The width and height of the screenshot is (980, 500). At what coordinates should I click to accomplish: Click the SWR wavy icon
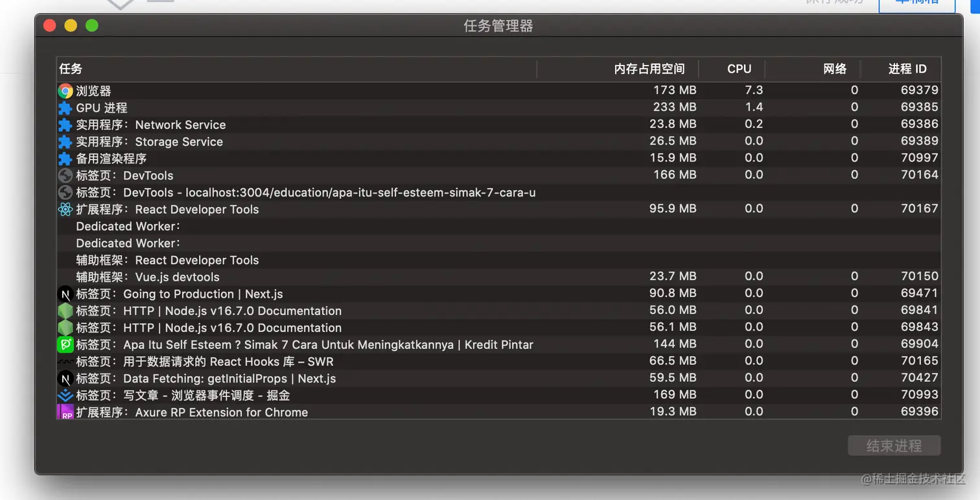coord(65,361)
